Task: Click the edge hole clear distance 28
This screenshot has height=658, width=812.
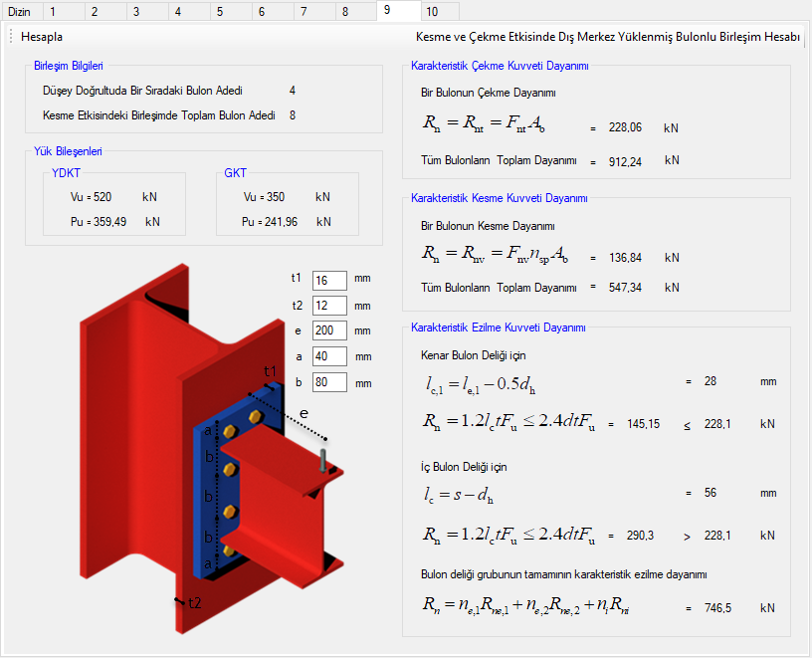Action: pos(710,381)
